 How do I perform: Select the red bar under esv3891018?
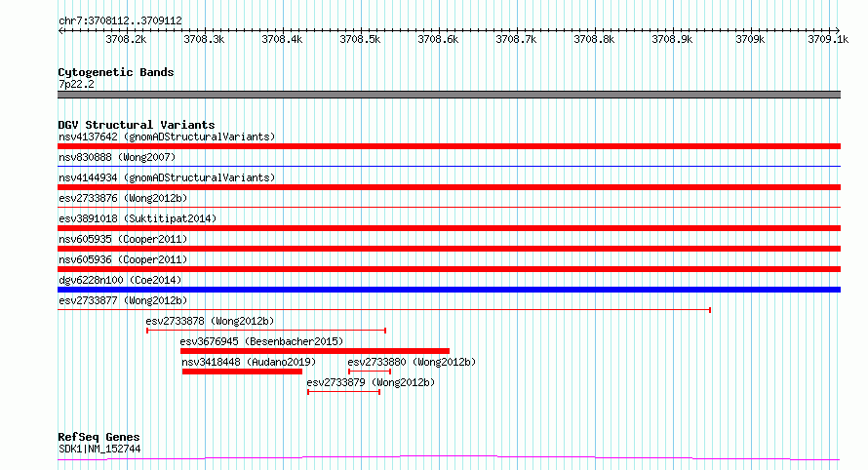(449, 228)
